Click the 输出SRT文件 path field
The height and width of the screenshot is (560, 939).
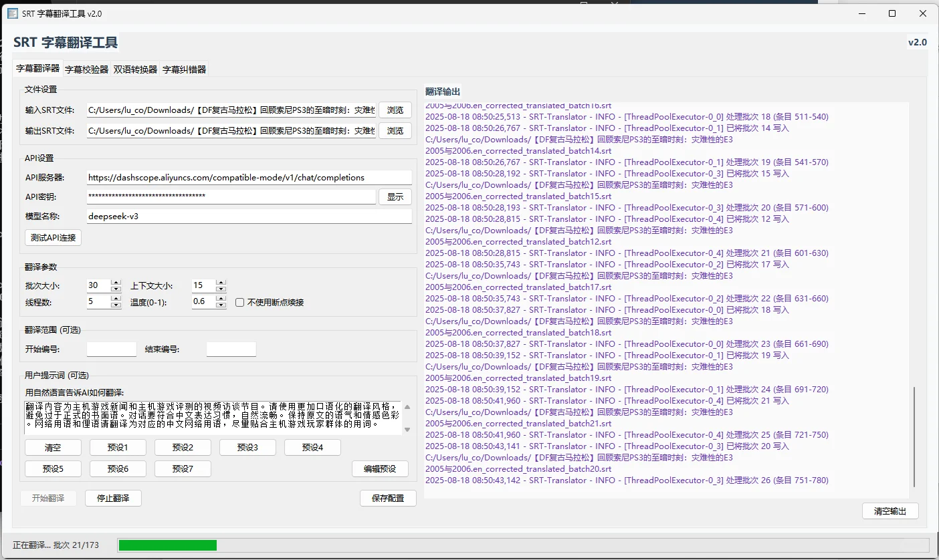(x=231, y=131)
